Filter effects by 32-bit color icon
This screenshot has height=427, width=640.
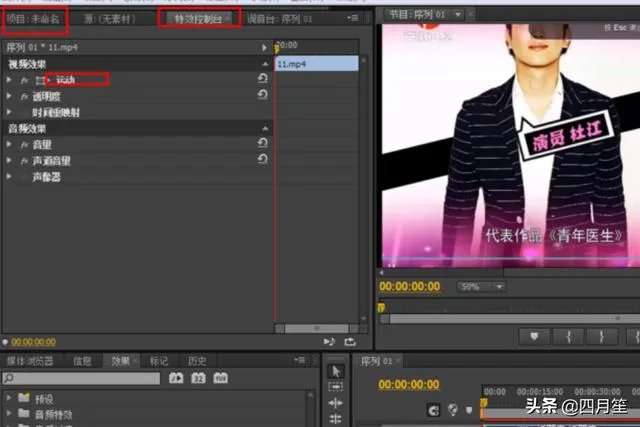point(198,378)
